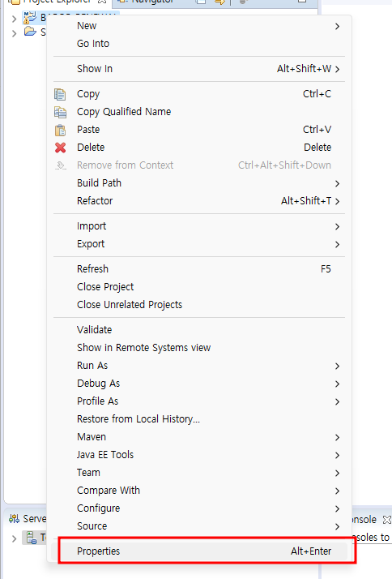Viewport: 392px width, 579px height.
Task: Switch to the Console tab
Action: [364, 520]
